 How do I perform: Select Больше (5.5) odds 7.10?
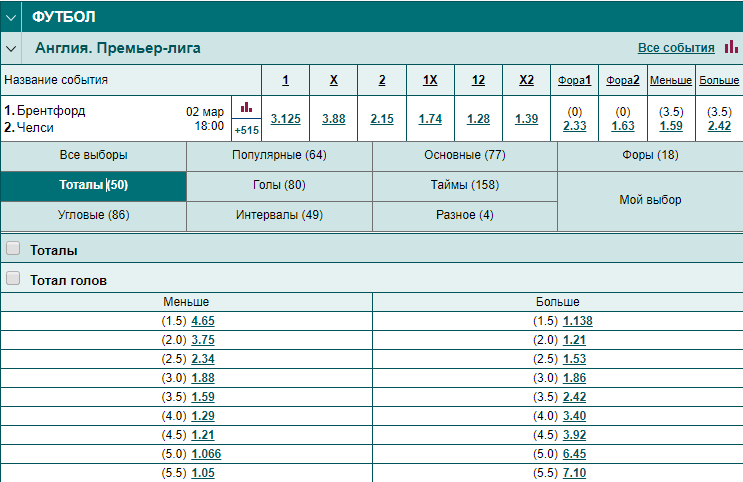click(x=574, y=473)
